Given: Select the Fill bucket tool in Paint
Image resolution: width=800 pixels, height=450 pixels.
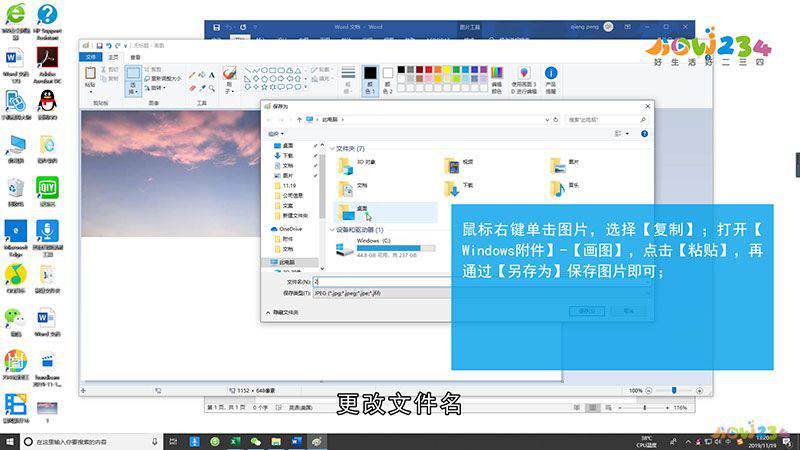Looking at the screenshot, I should click(202, 76).
